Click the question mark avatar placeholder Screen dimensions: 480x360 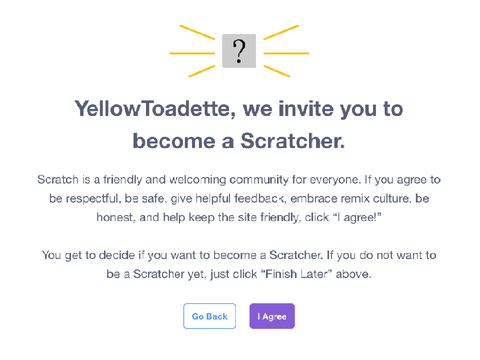pos(239,51)
